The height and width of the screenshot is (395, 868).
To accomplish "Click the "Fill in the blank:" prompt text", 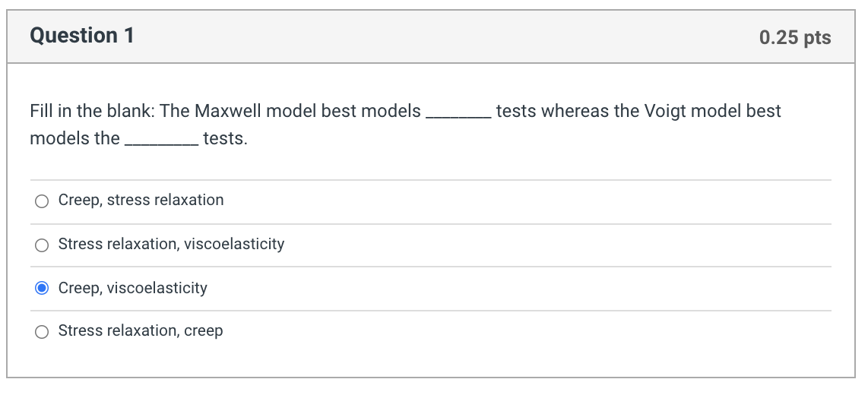I will click(x=93, y=112).
